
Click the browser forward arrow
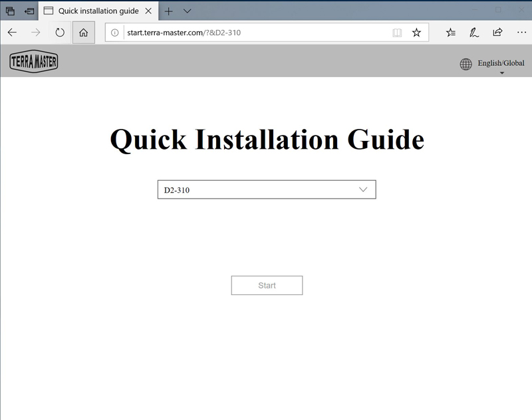[x=36, y=33]
